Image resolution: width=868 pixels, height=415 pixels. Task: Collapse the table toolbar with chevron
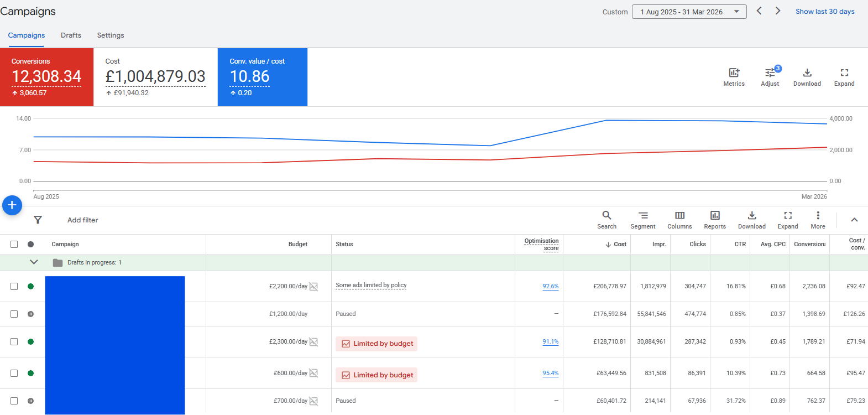coord(854,220)
